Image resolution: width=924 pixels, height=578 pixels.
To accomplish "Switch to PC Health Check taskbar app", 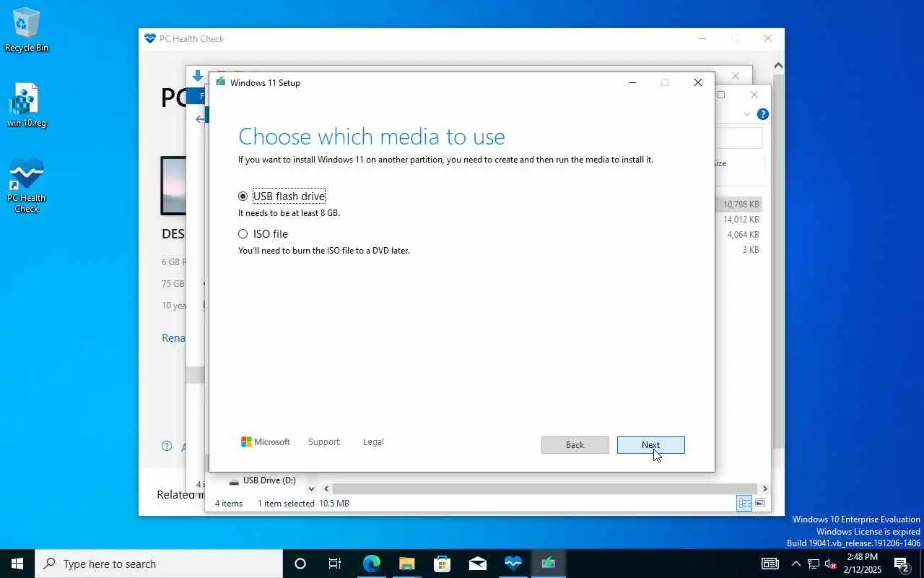I will coord(513,564).
